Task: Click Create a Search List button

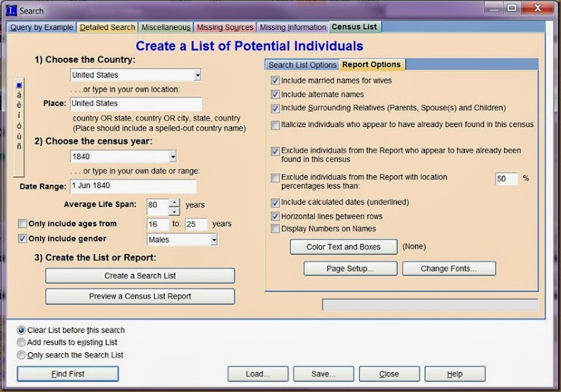Action: [x=140, y=276]
